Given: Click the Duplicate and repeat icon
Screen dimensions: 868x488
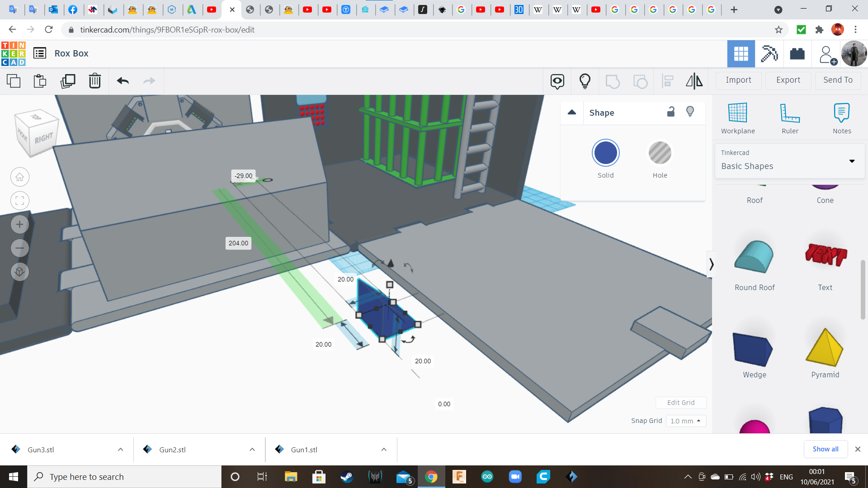Looking at the screenshot, I should (x=68, y=81).
